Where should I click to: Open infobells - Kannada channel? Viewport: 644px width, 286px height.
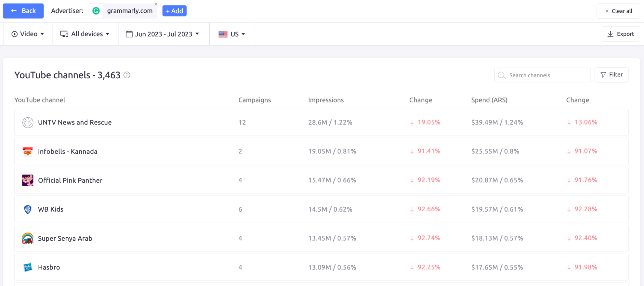(68, 151)
